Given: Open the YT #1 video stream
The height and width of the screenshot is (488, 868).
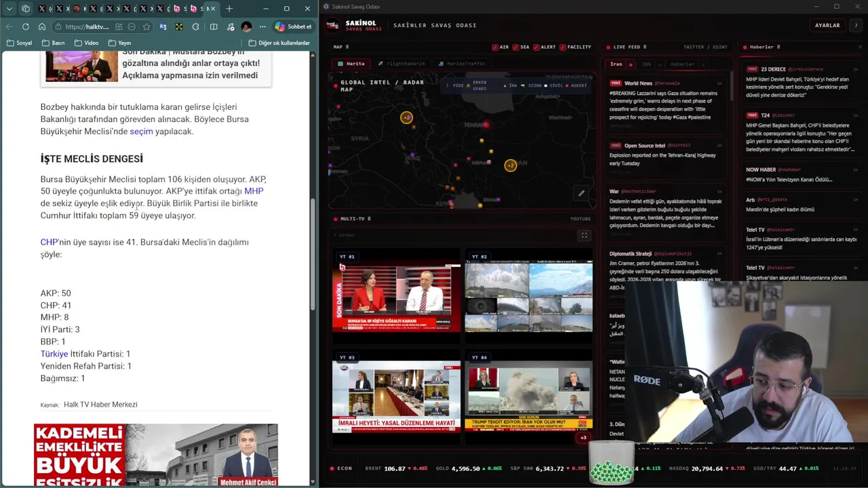Looking at the screenshot, I should [396, 296].
